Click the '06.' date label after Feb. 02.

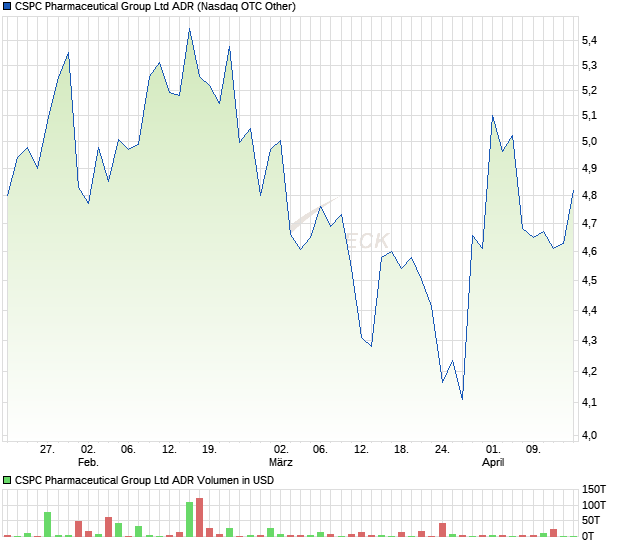tap(128, 450)
